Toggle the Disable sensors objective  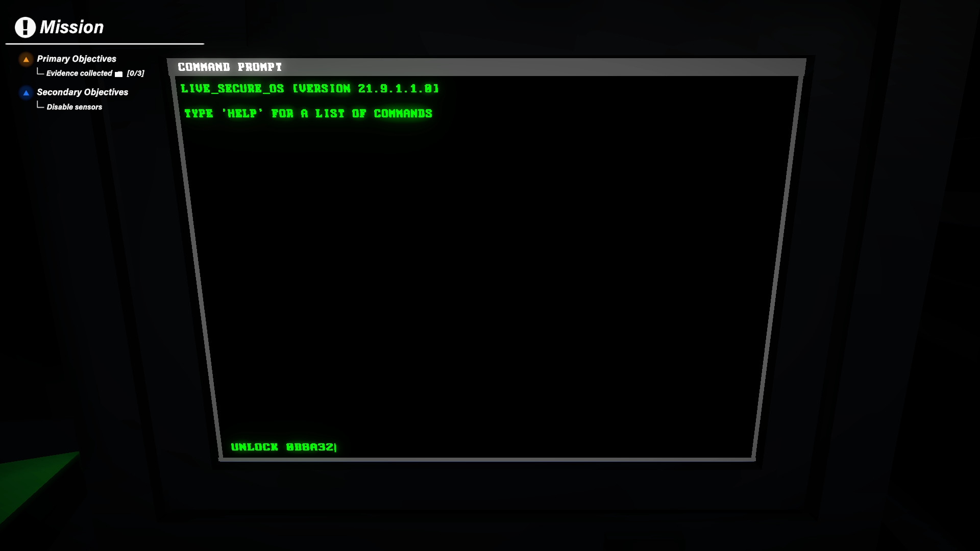[x=73, y=107]
